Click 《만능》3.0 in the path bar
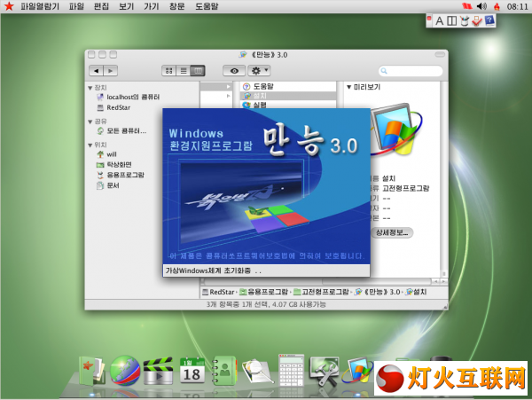The width and height of the screenshot is (532, 400). pos(378,292)
